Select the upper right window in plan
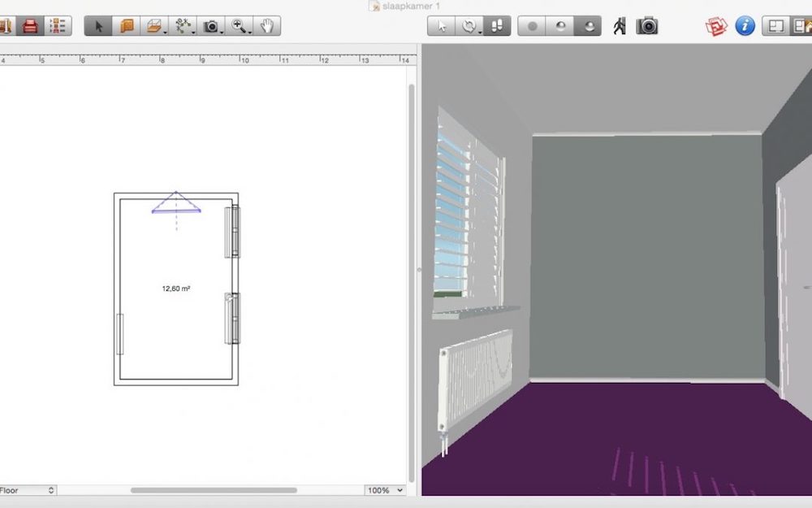Image resolution: width=812 pixels, height=508 pixels. pos(232,231)
